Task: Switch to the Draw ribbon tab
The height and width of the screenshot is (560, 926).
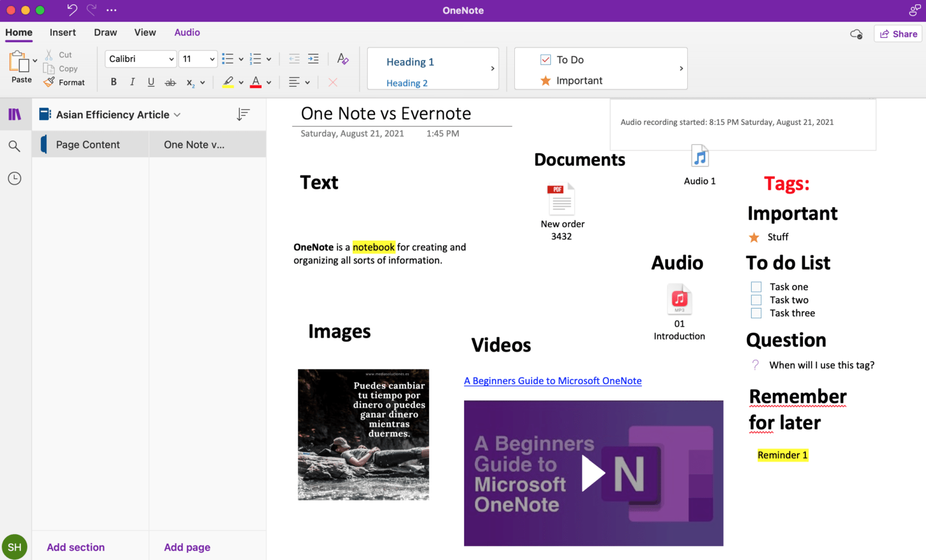Action: 106,33
